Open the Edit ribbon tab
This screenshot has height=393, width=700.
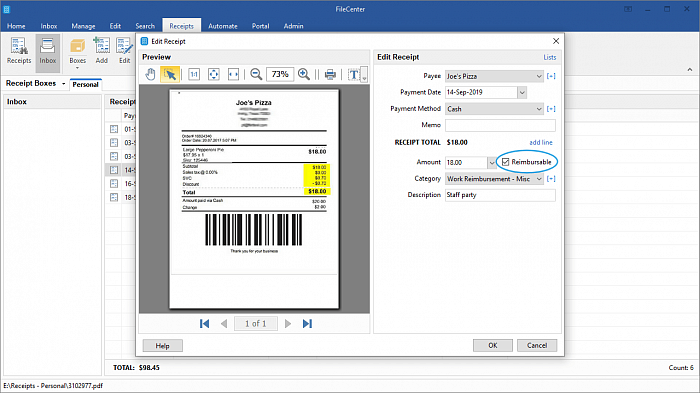[x=115, y=26]
